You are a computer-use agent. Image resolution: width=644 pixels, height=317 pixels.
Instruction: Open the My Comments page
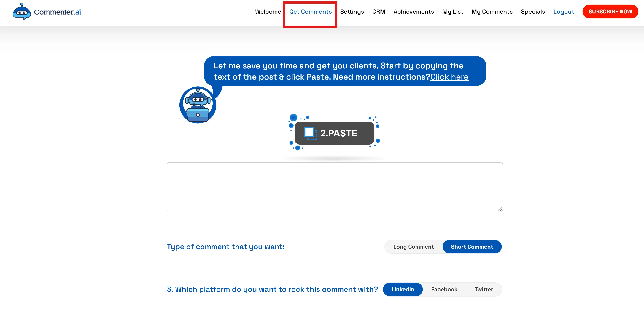coord(492,12)
